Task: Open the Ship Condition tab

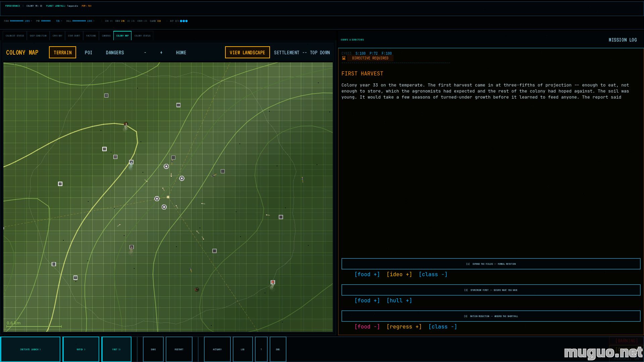Action: click(38, 36)
